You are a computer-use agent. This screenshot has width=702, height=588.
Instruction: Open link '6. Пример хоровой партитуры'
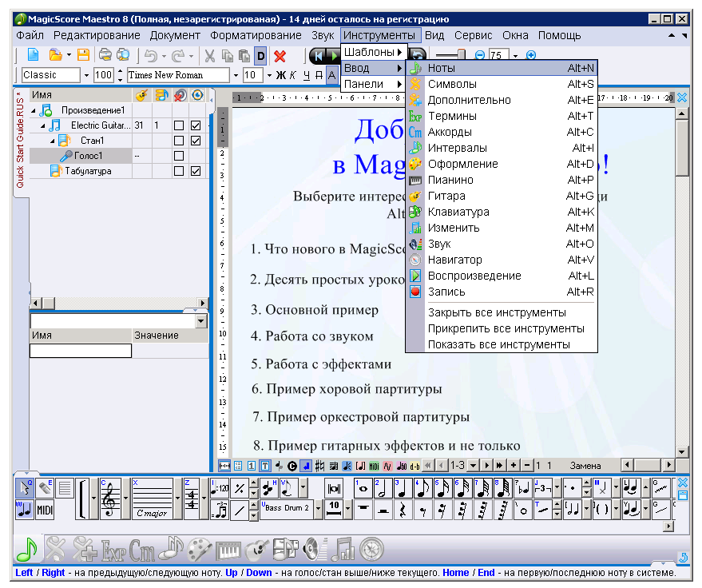347,389
